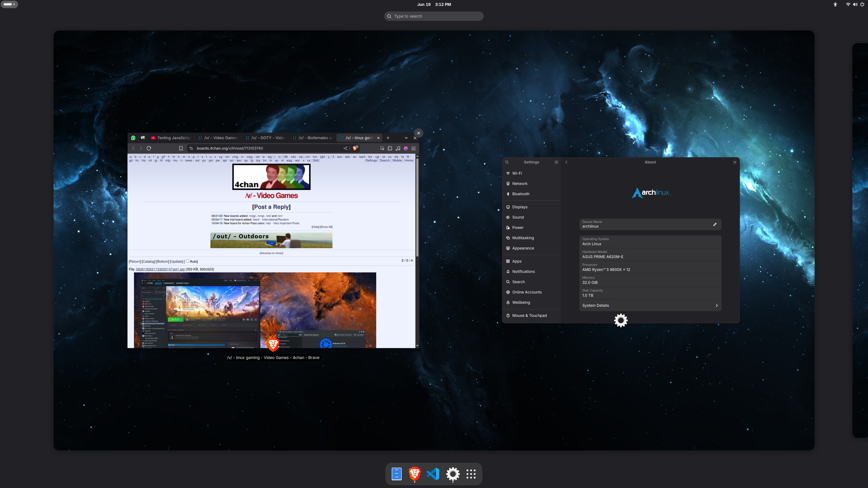Open Brave main hamburger menu

(414, 148)
